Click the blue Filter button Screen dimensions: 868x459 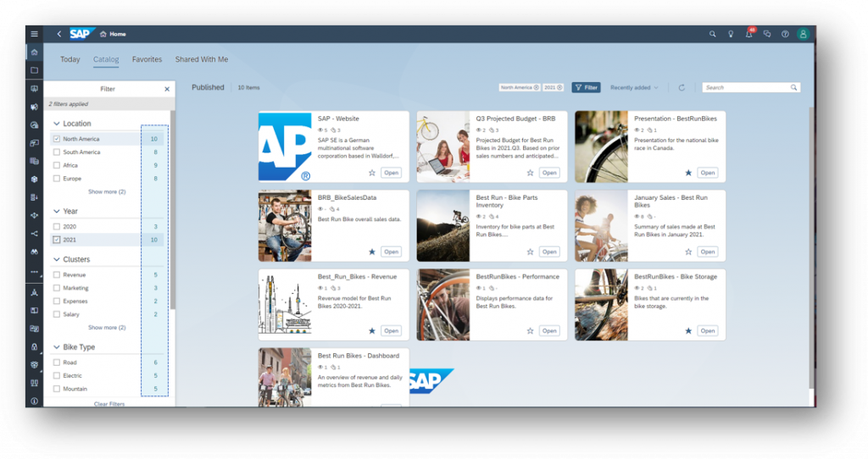(587, 87)
